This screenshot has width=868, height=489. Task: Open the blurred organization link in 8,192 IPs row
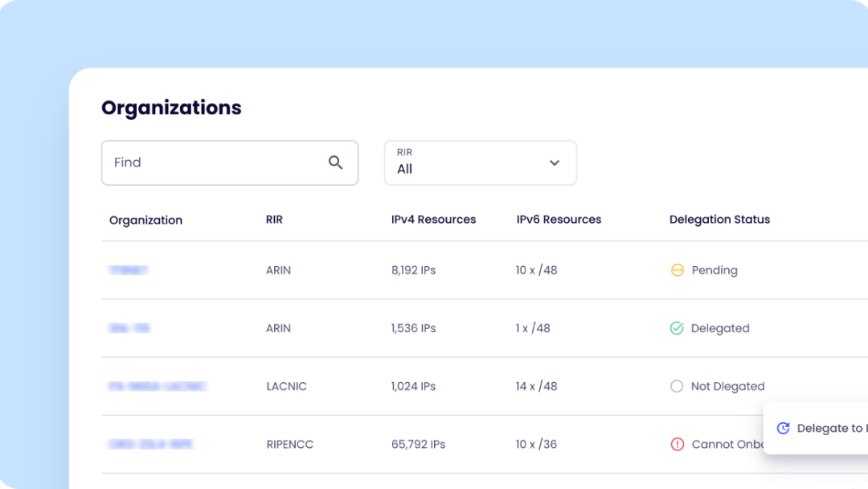(x=129, y=270)
